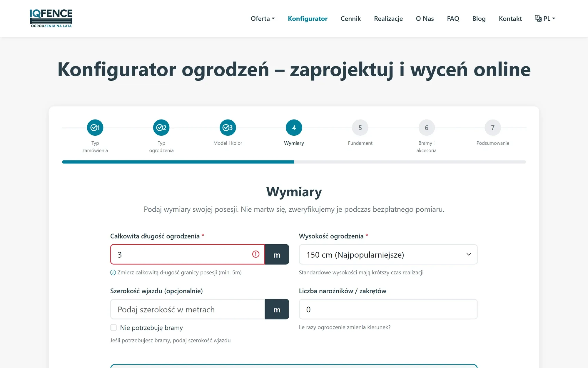Click text Jeśli potrzebujesz bramy, podaj szerokość wjazdu
The height and width of the screenshot is (368, 588).
tap(171, 340)
